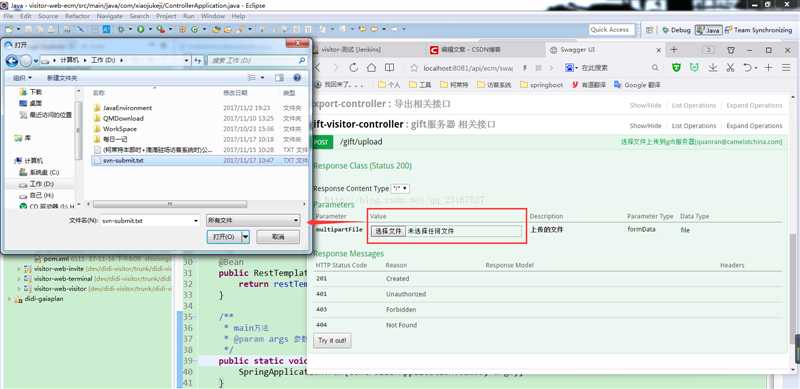Open Response Content Type dropdown

click(x=399, y=189)
